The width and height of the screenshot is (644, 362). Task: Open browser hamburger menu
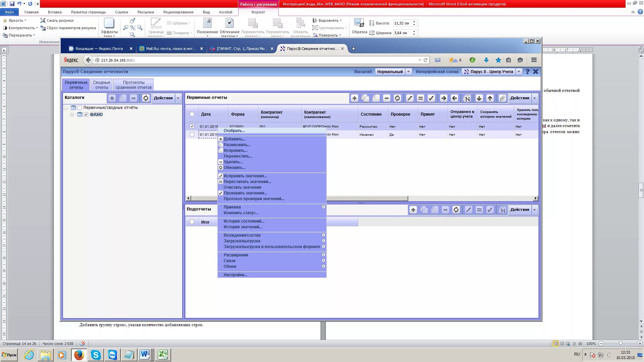click(x=534, y=60)
